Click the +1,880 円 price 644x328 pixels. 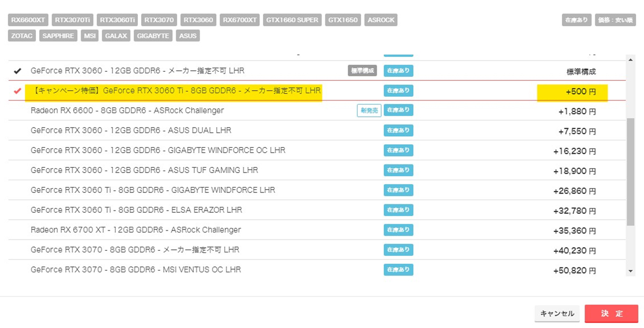tap(577, 111)
